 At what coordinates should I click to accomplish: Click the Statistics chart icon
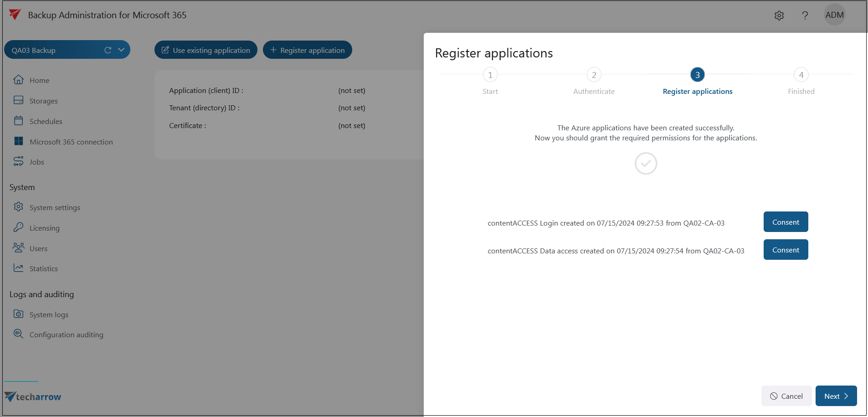[18, 268]
